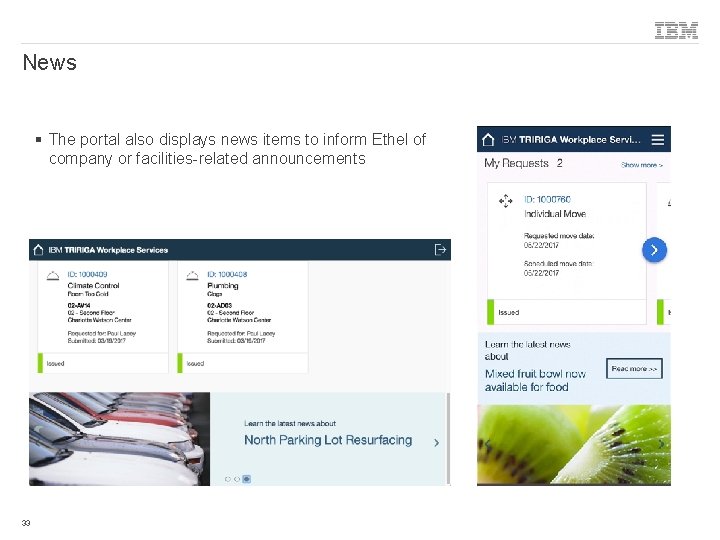Click the news panel vertical scrollbar

pyautogui.click(x=448, y=439)
